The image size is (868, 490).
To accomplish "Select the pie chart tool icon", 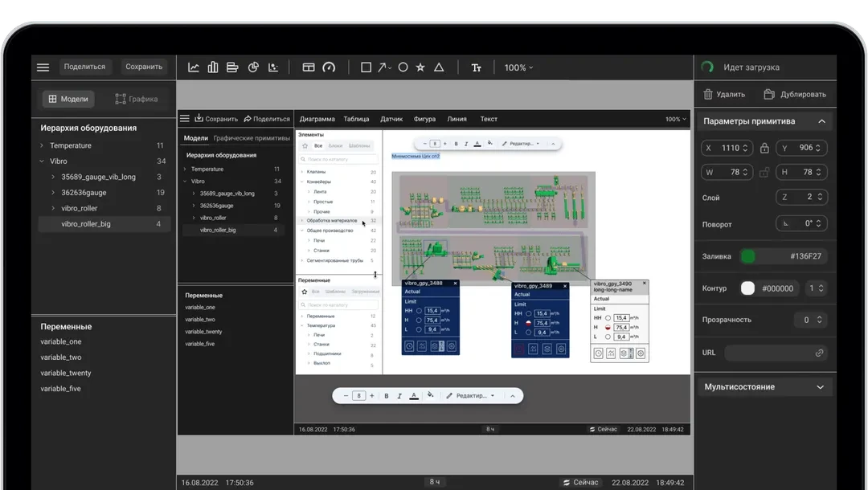I will pyautogui.click(x=253, y=67).
